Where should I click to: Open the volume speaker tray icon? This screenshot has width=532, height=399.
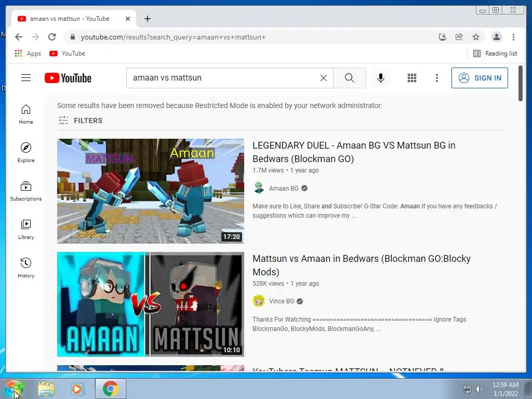[479, 389]
